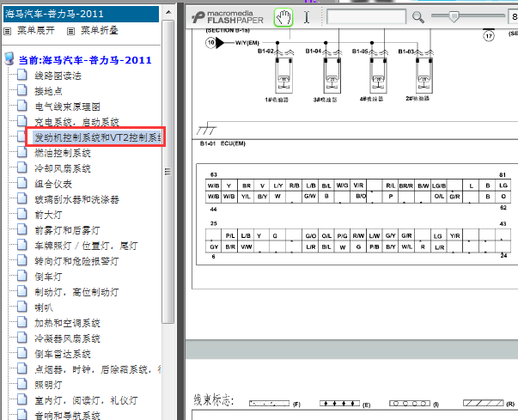This screenshot has height=420, width=518.
Task: Open 转向灯和危险报警灯 document
Action: pos(76,261)
